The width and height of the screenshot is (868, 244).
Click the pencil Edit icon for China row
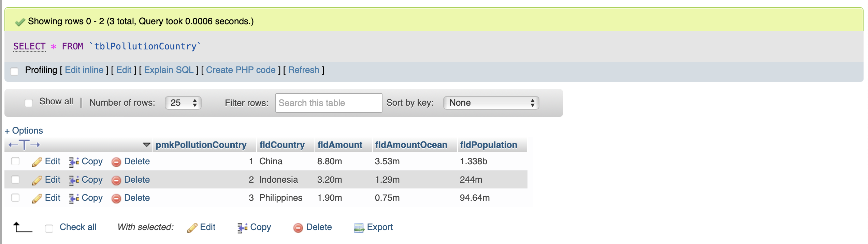point(37,162)
